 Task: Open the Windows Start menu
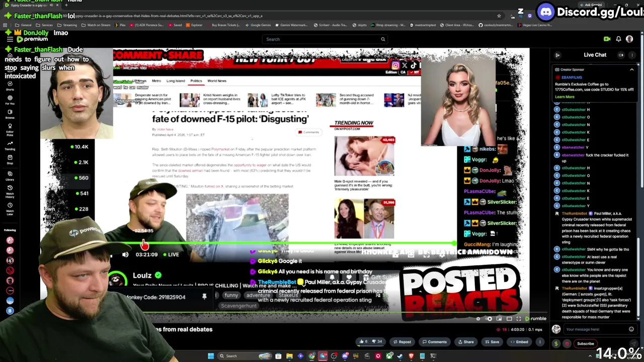(x=211, y=356)
